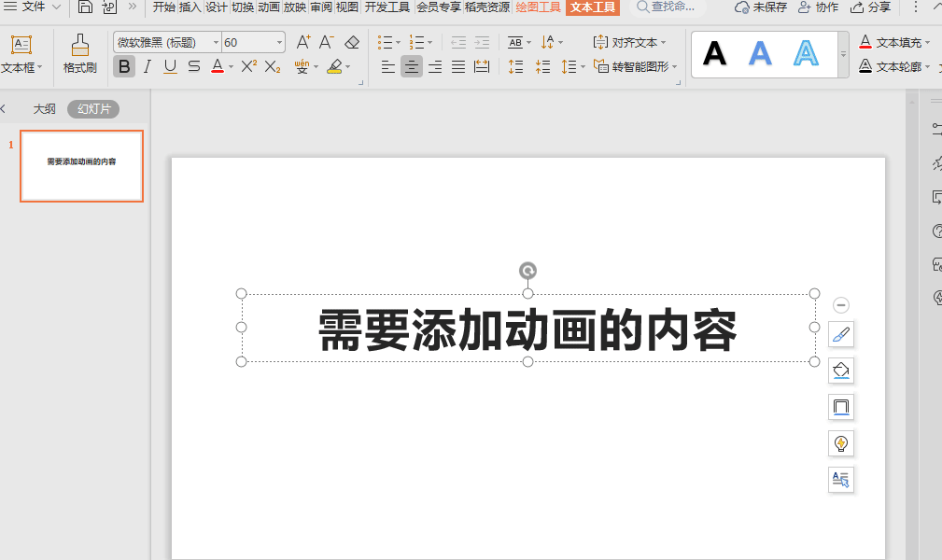Toggle Strikethrough formatting
942x560 pixels.
pyautogui.click(x=193, y=66)
